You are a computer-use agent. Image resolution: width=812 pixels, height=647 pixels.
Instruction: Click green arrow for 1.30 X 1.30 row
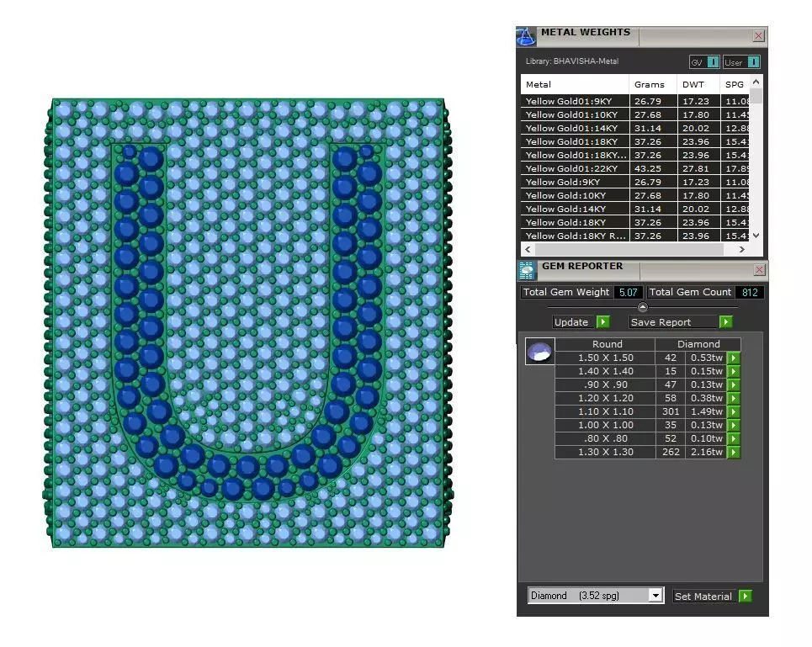[733, 452]
